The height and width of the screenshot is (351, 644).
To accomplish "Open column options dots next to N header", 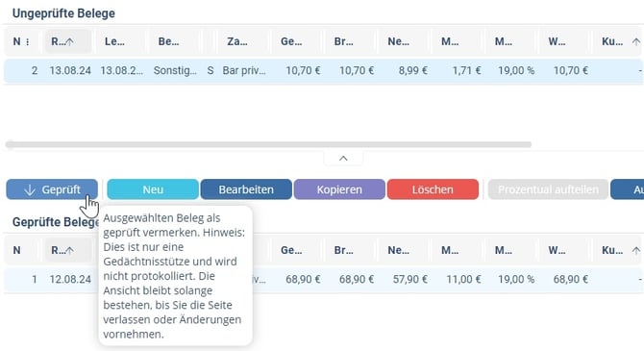I will click(28, 41).
